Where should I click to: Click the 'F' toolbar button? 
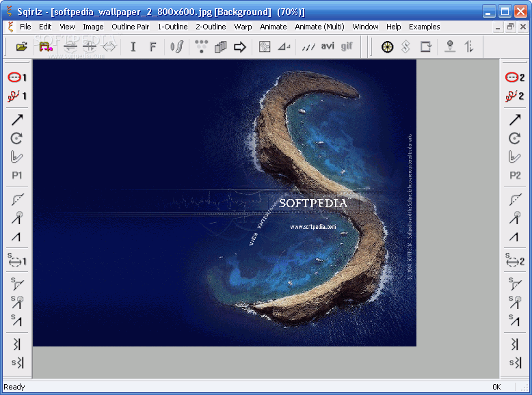tap(152, 46)
